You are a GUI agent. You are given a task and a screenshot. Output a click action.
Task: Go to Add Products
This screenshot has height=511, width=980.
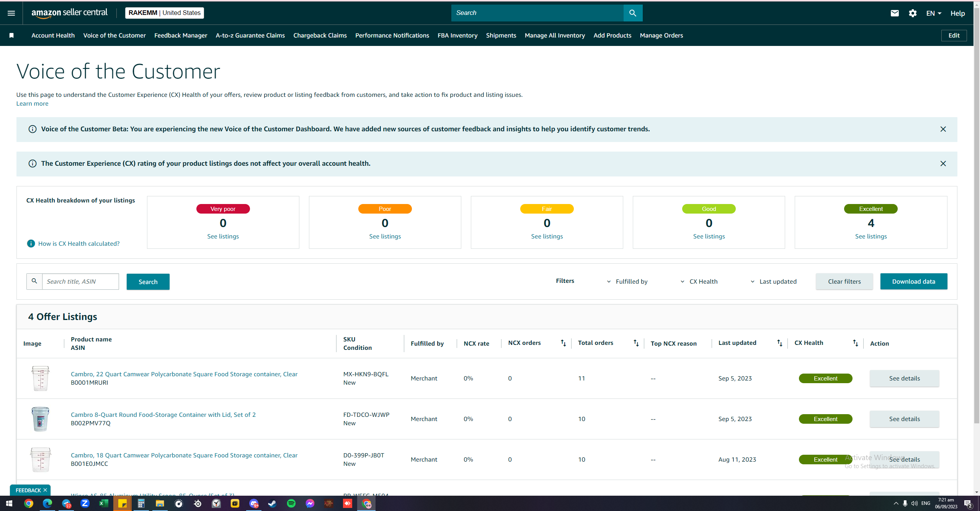(612, 35)
